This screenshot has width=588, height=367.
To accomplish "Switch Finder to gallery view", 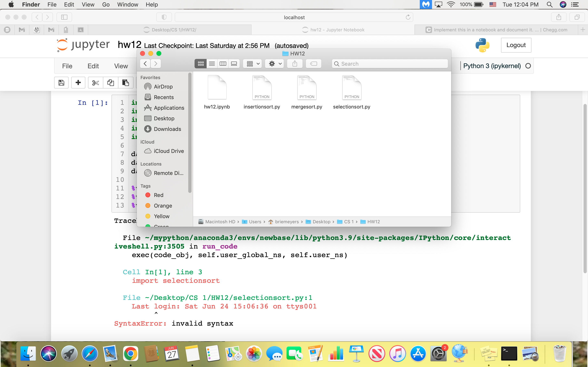I will (234, 64).
